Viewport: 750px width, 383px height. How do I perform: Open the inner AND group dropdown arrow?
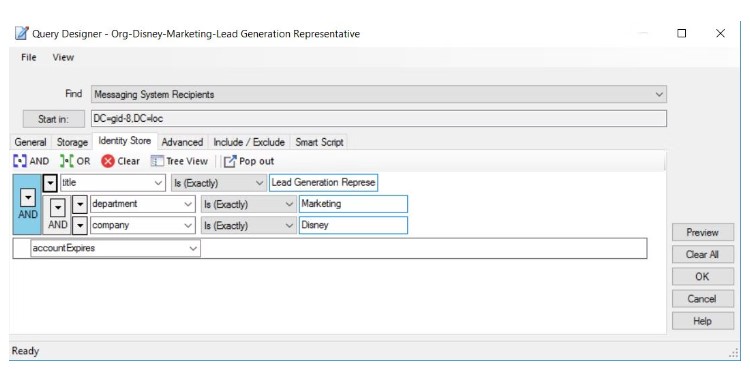(57, 208)
